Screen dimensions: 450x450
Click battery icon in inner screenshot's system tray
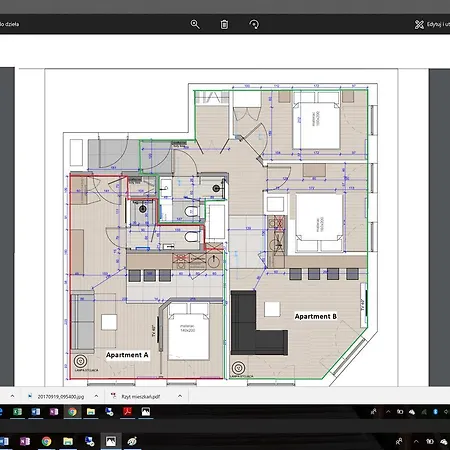pos(400,412)
